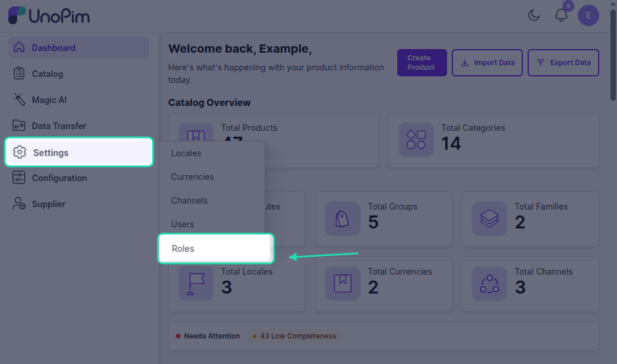Click the Total Products label
This screenshot has height=364, width=617.
(x=249, y=128)
